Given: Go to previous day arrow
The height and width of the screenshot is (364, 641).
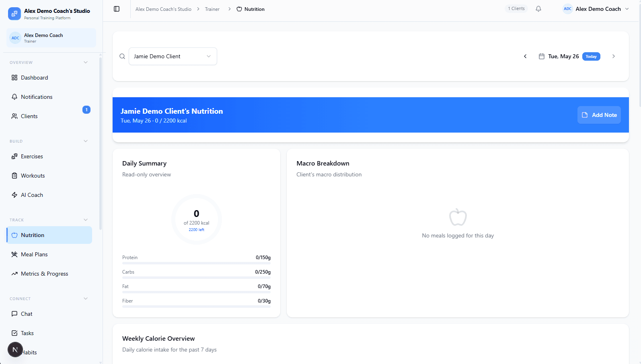Looking at the screenshot, I should 525,56.
